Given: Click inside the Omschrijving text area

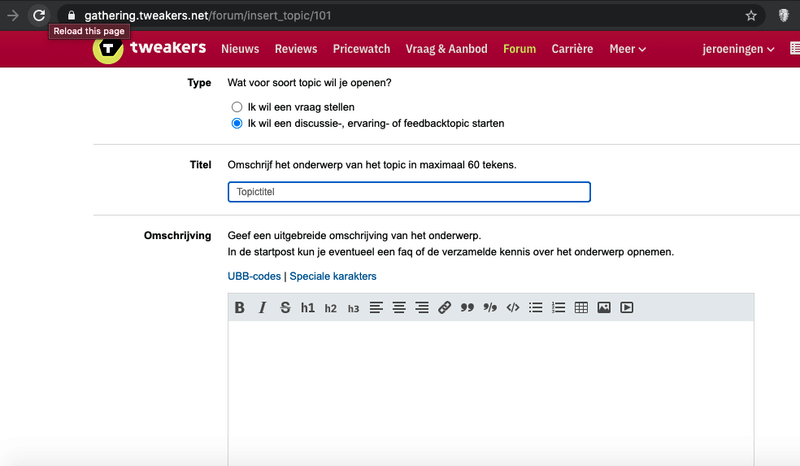Looking at the screenshot, I should pos(491,393).
